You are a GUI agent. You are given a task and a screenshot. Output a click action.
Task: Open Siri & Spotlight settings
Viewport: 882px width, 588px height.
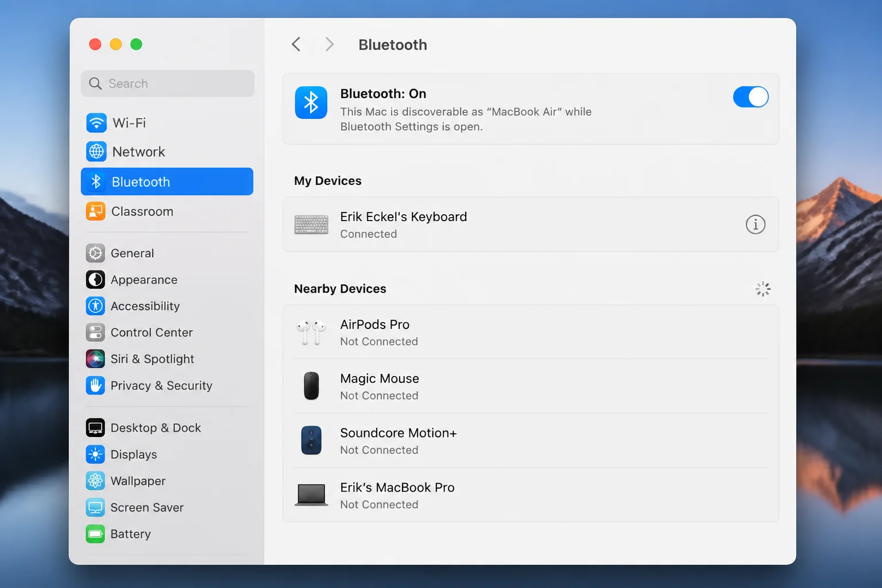point(167,359)
